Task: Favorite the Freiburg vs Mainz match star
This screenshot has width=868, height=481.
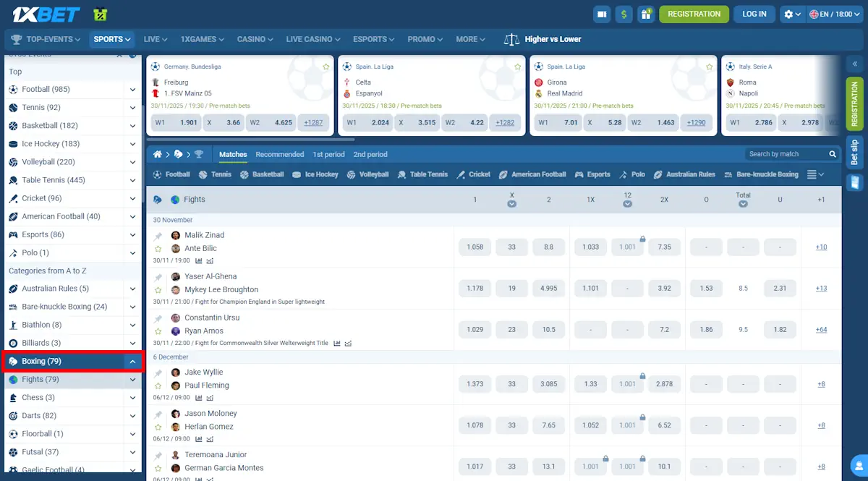Action: [x=325, y=67]
